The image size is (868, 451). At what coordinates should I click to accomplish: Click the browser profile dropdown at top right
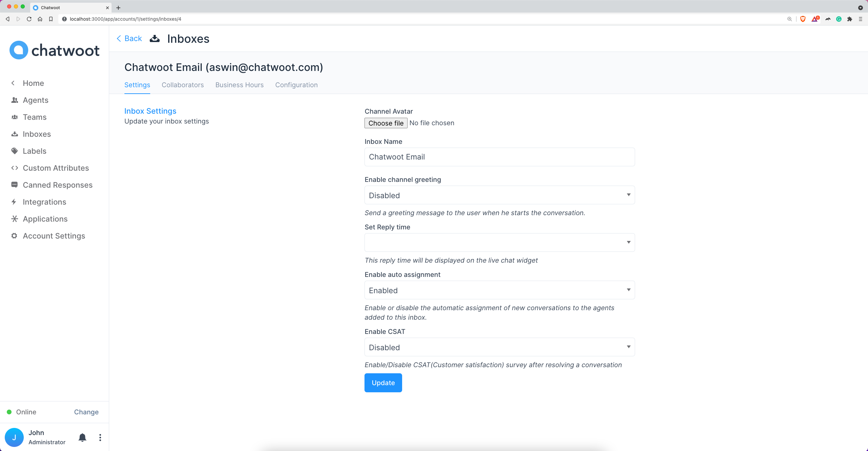point(861,7)
